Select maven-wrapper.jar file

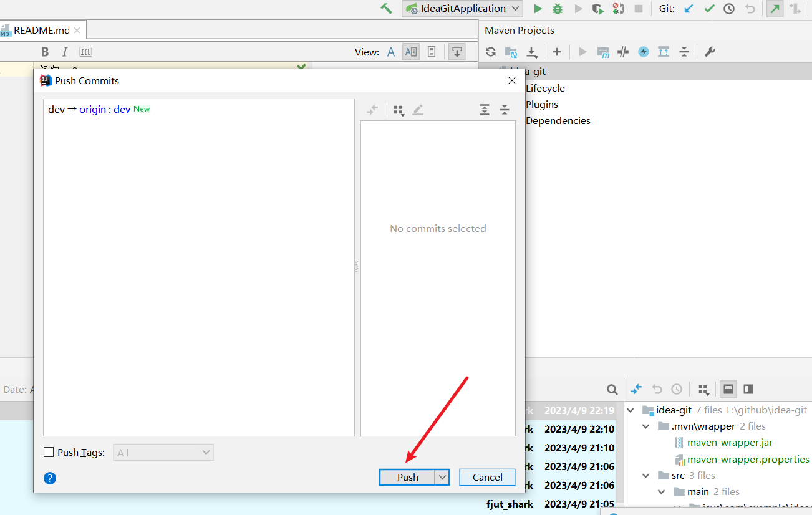pos(730,443)
